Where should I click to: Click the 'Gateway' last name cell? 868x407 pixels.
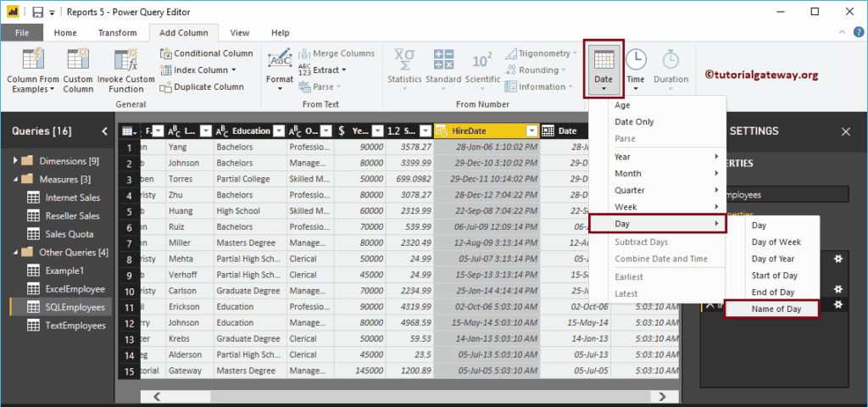[190, 371]
